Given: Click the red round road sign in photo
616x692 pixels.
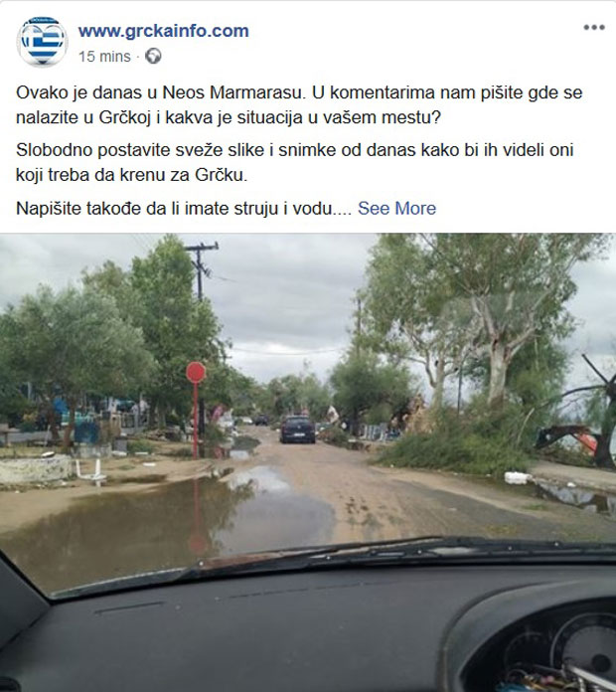Looking at the screenshot, I should click(196, 372).
